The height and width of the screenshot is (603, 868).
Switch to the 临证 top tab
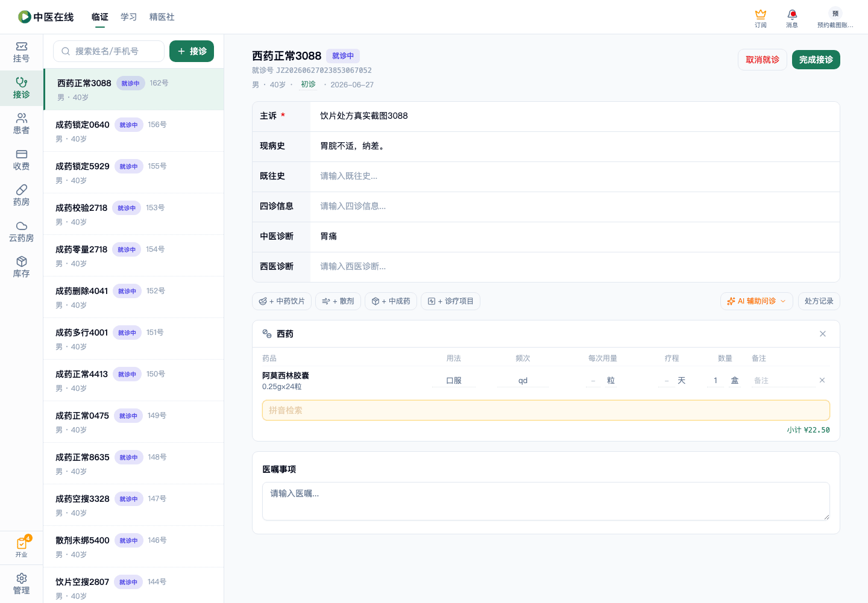[100, 17]
